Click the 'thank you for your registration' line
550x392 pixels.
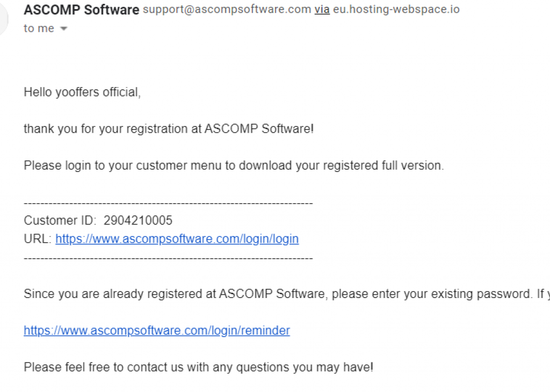(x=169, y=129)
